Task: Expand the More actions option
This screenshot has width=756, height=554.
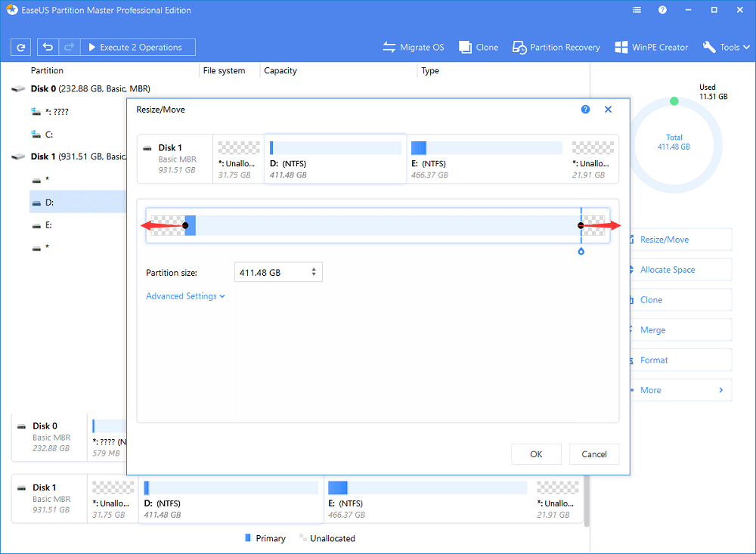Action: (680, 390)
